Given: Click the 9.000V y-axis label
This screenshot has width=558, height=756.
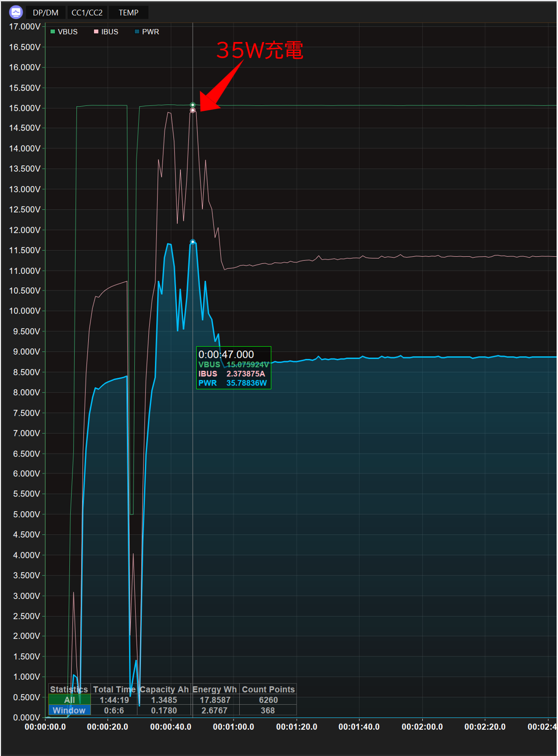Looking at the screenshot, I should [26, 351].
